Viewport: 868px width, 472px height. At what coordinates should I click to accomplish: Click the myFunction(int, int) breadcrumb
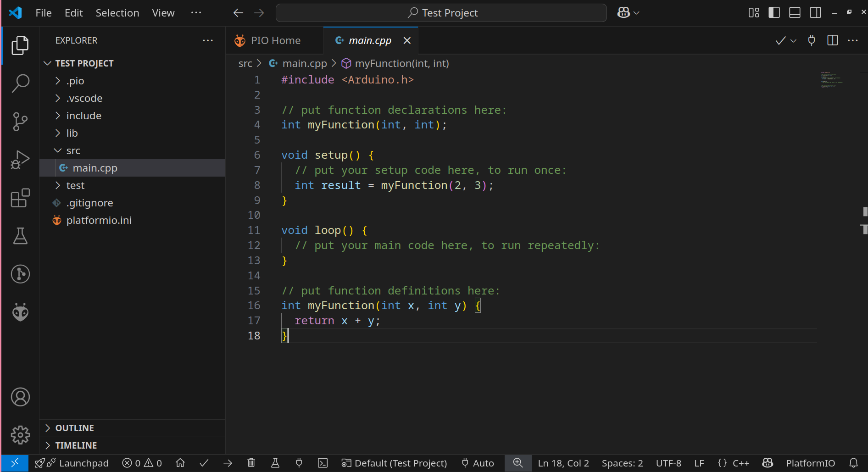tap(395, 63)
